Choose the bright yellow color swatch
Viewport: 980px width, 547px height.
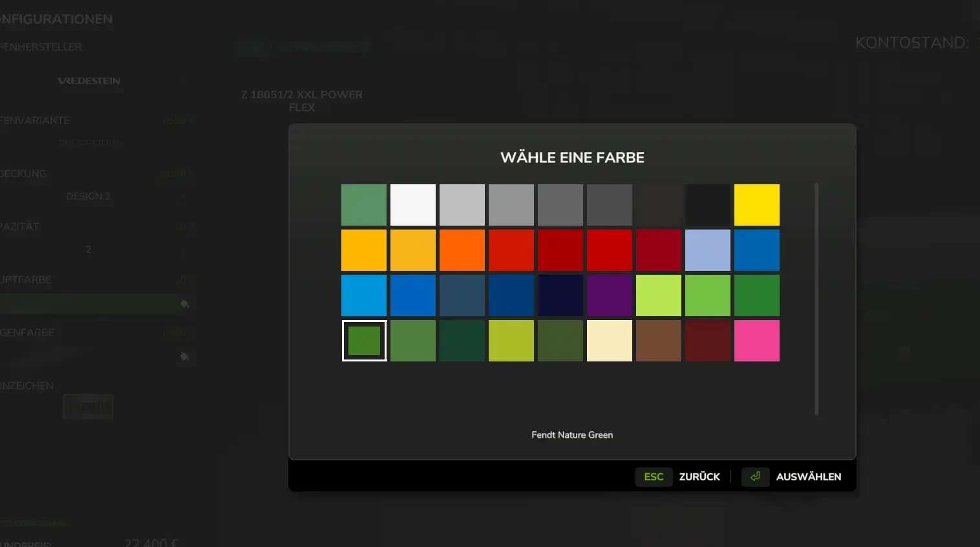click(x=757, y=205)
